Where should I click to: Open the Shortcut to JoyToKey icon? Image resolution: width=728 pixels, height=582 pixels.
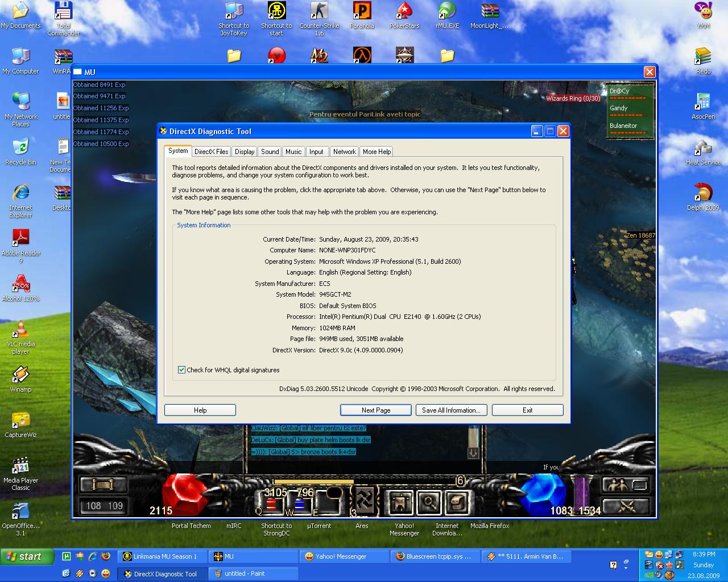tap(234, 19)
